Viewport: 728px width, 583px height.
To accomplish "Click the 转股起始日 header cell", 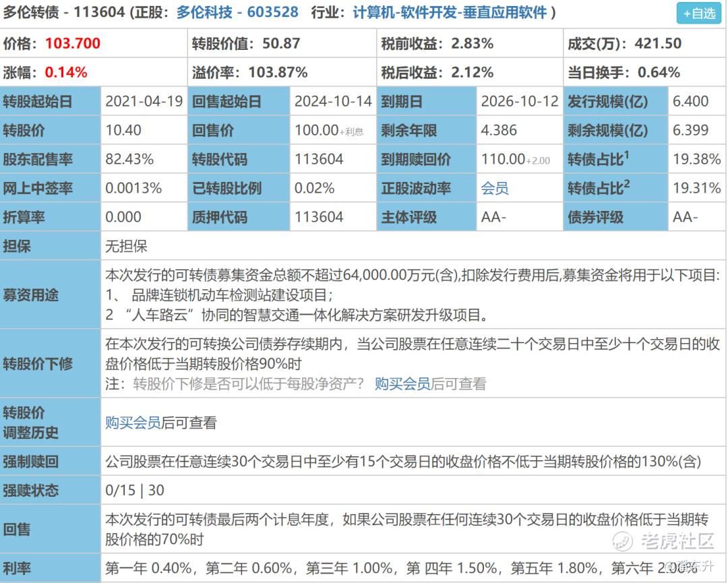I will point(50,101).
